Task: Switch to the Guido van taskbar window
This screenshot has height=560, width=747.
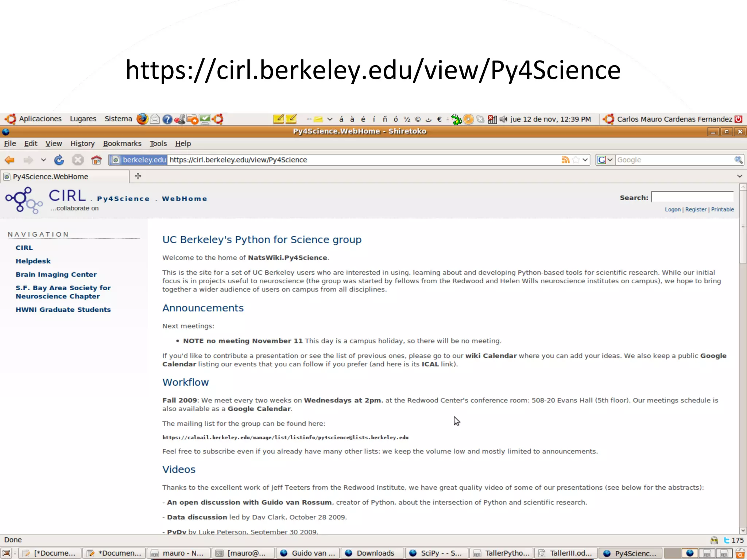Action: point(308,553)
